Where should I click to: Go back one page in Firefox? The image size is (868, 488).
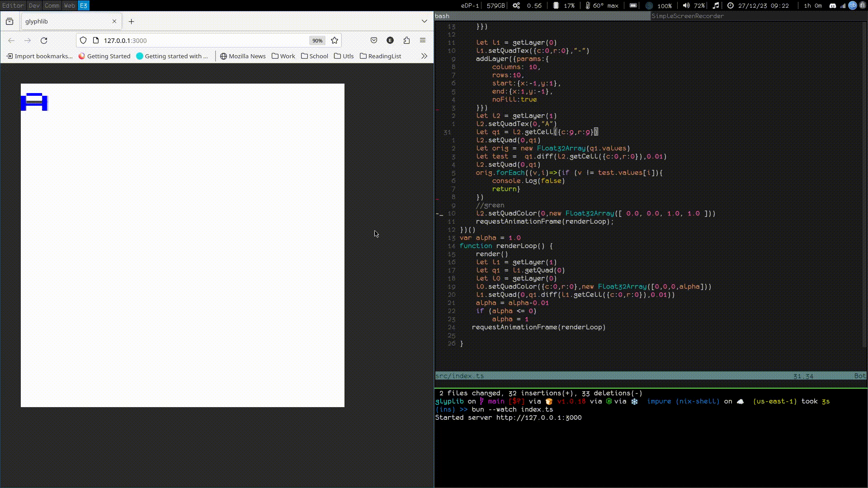11,41
